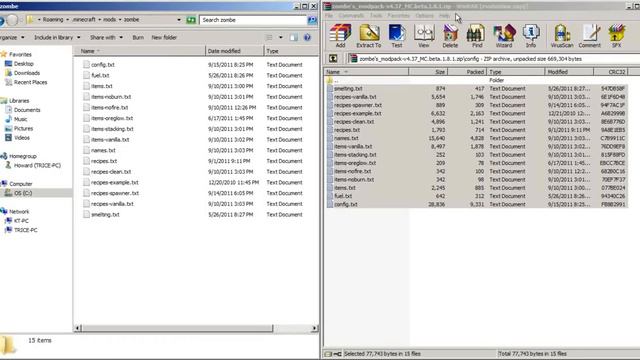Select items-oreglow.txt in Explorer file list
Image resolution: width=640 pixels, height=360 pixels.
point(112,118)
